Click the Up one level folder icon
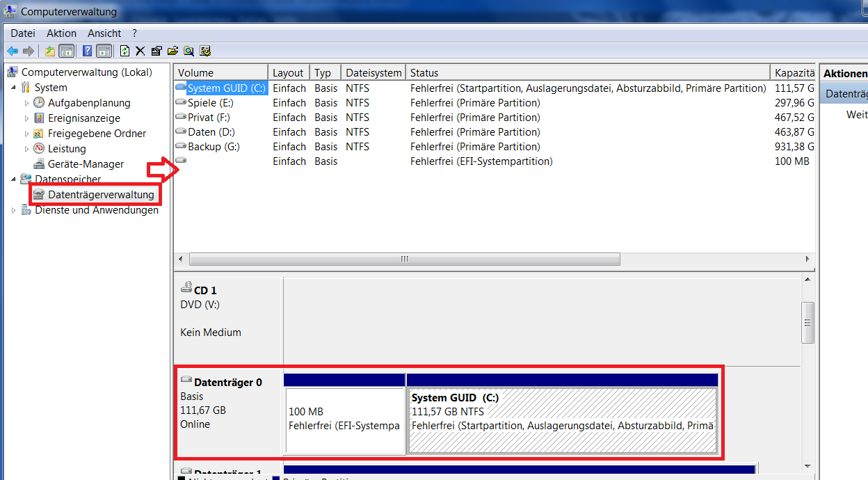The image size is (868, 480). coord(50,51)
